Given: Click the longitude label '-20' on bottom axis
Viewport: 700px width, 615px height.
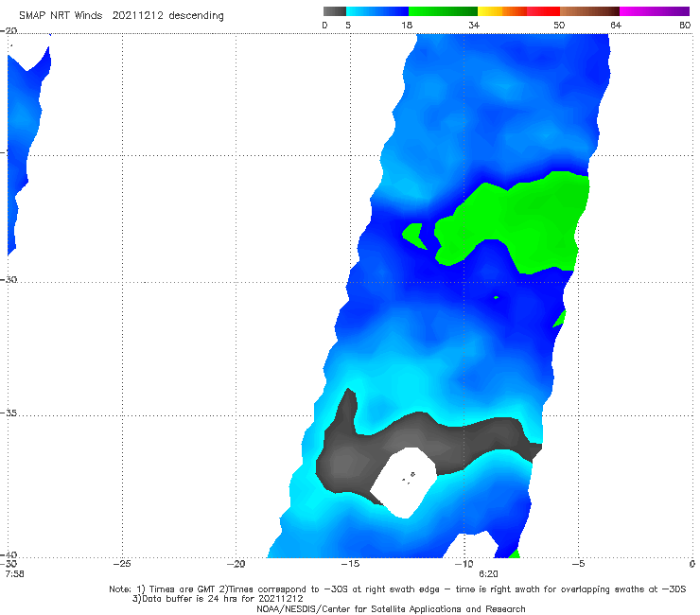Looking at the screenshot, I should 236,564.
